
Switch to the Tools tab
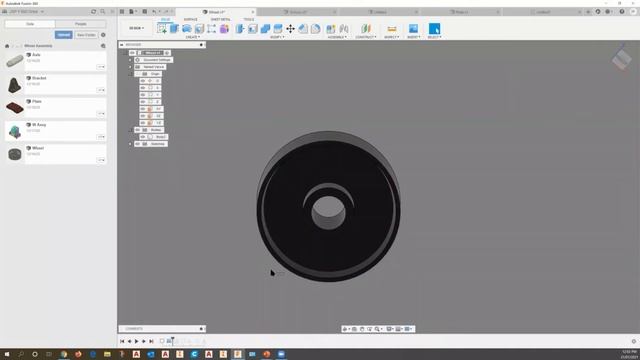point(249,19)
